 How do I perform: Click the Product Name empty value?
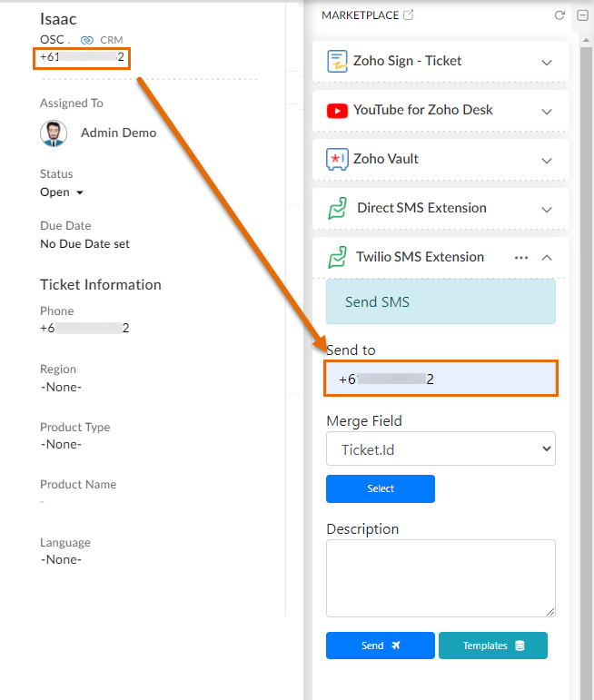pyautogui.click(x=43, y=502)
